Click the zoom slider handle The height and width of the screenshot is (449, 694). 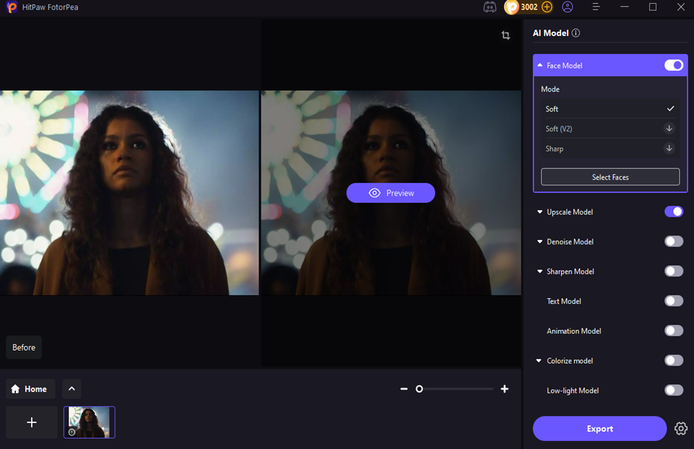pyautogui.click(x=419, y=389)
